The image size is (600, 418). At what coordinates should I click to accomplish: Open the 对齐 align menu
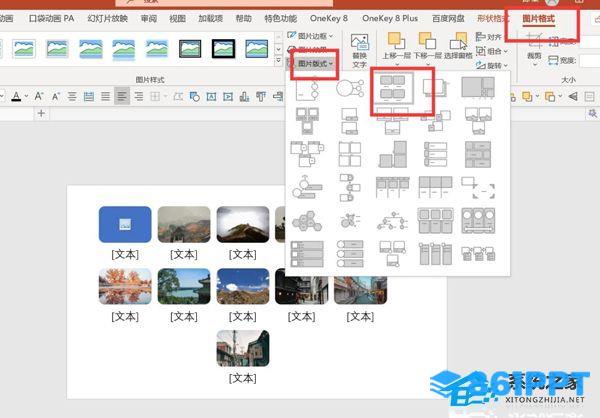coord(489,37)
